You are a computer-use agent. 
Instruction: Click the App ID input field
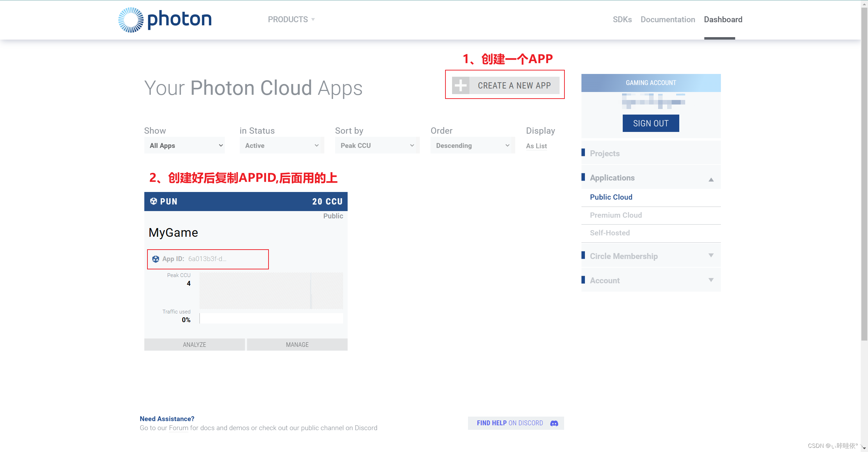(x=208, y=258)
